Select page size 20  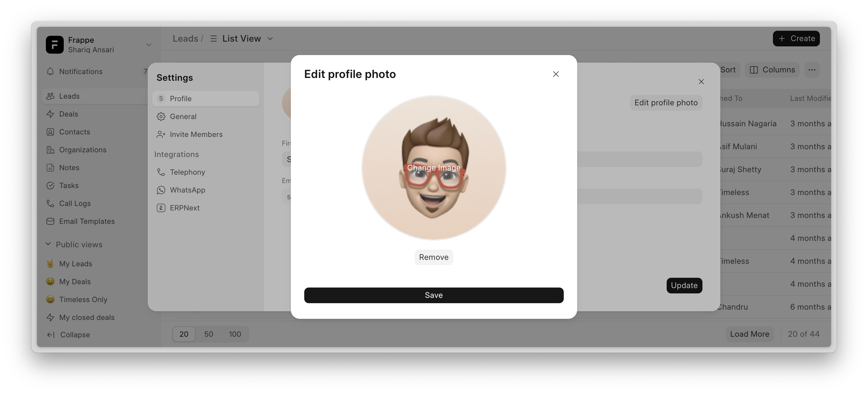(x=184, y=334)
